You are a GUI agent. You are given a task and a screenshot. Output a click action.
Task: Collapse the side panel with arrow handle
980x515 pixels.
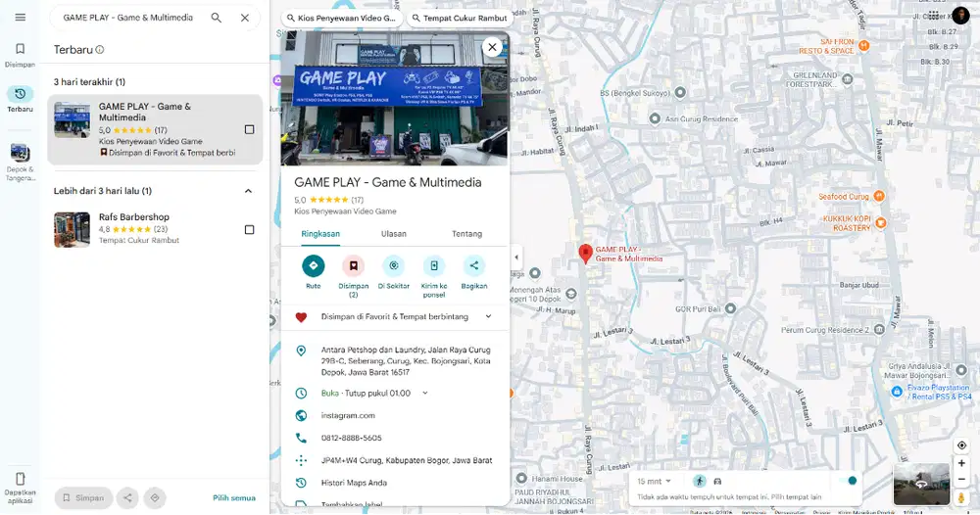[516, 257]
